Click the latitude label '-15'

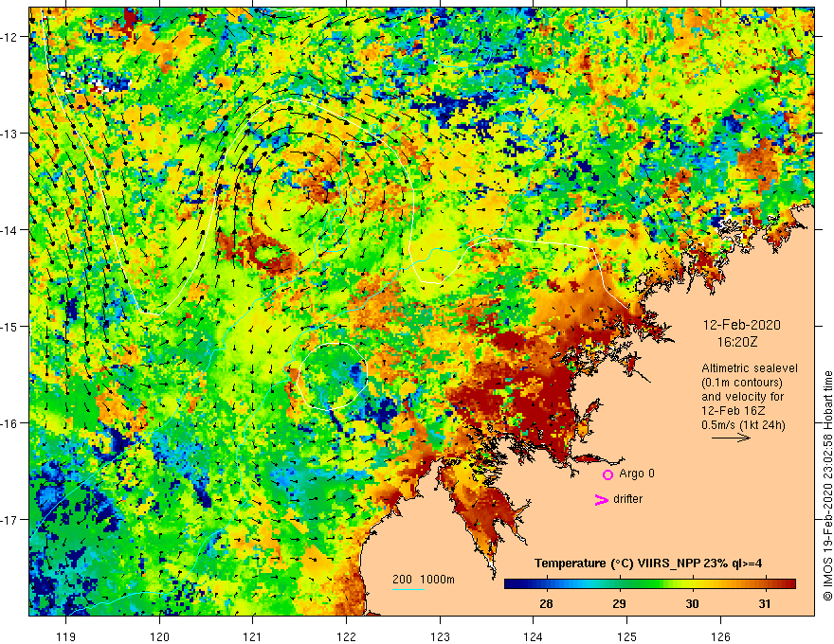point(10,327)
